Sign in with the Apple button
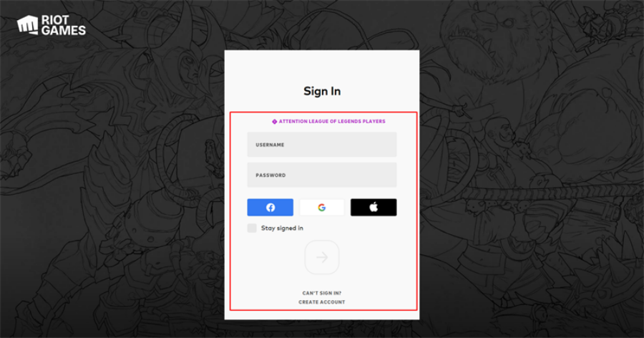The image size is (644, 338). 374,207
